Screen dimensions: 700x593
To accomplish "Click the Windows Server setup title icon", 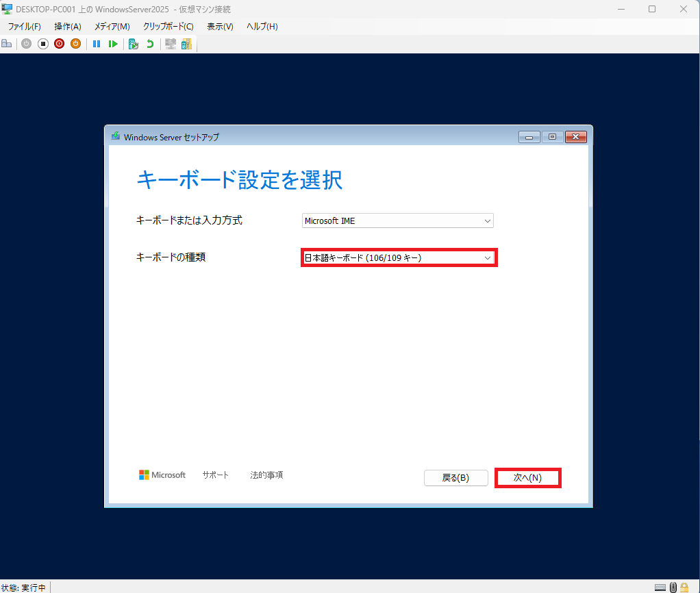I will [116, 136].
